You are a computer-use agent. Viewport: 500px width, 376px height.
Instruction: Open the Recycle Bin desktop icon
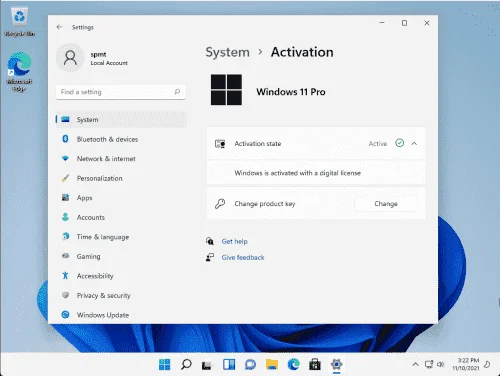point(19,22)
